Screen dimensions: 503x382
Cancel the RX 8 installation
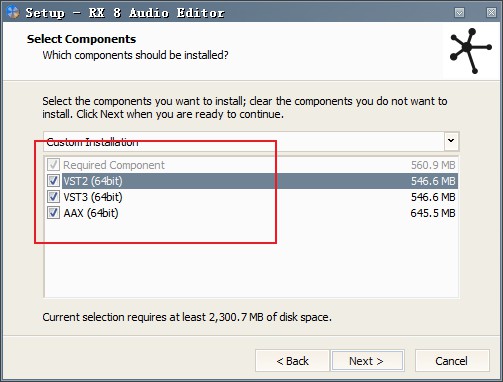click(452, 361)
